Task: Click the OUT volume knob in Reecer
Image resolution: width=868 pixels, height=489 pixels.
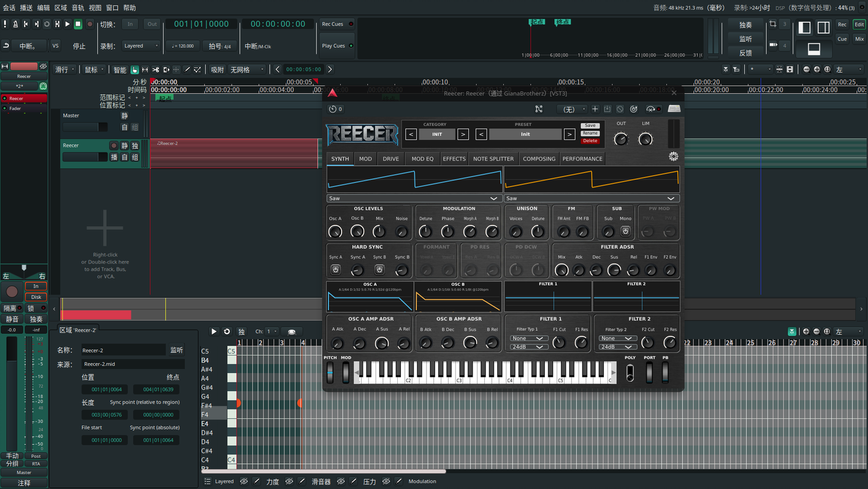Action: coord(621,139)
